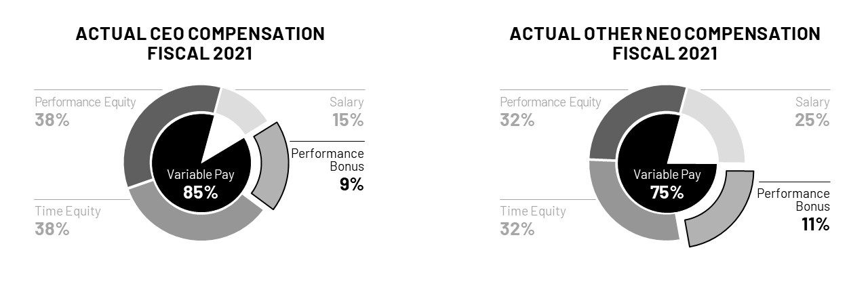Click the NEO chart's Time Equity 32% label
This screenshot has width=868, height=288.
(533, 220)
